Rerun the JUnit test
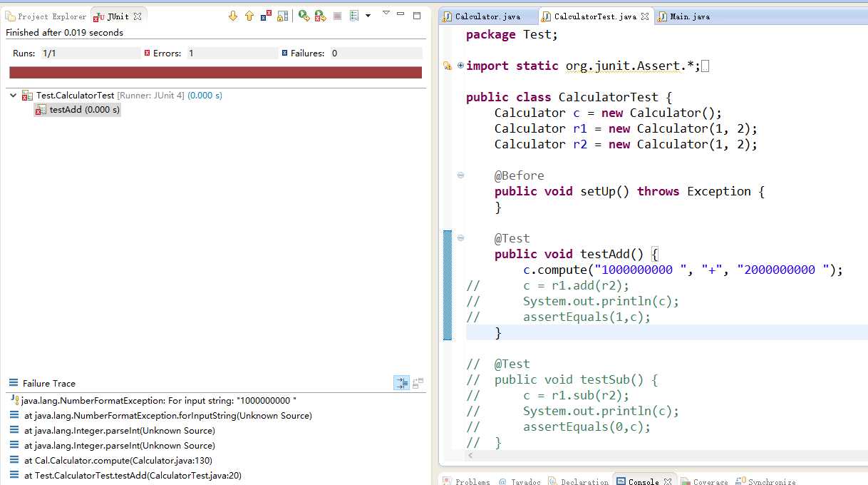Screen dimensions: 868x485 304,16
